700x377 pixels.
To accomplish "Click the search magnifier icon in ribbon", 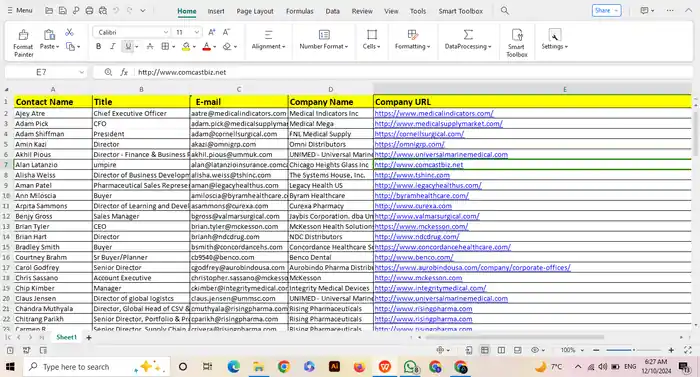I will pyautogui.click(x=505, y=10).
